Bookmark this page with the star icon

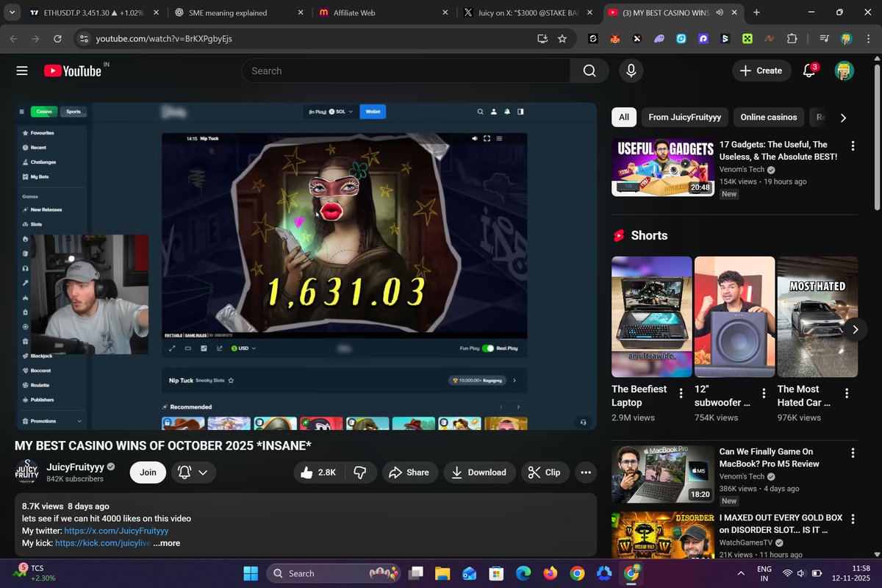[x=562, y=38]
